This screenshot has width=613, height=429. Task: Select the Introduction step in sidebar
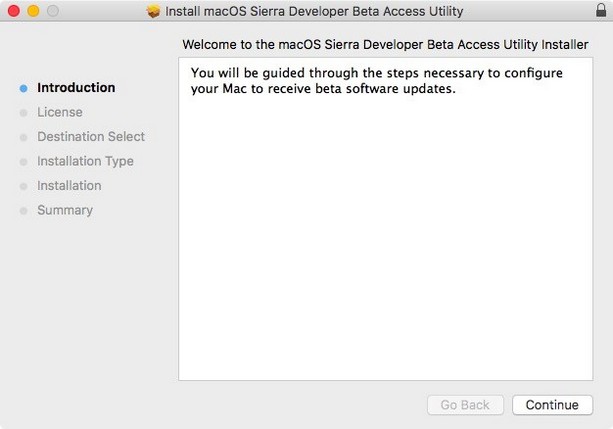tap(76, 88)
